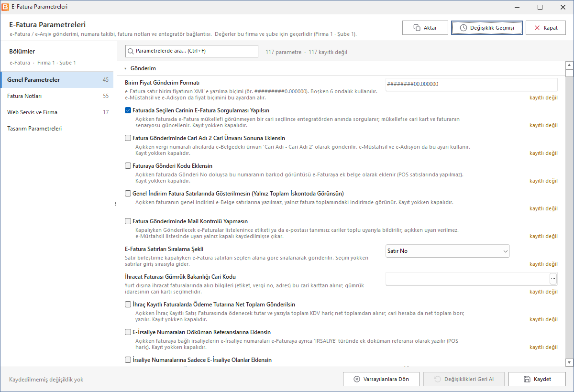Viewport: 574px width, 392px height.
Task: Click the vertical splitter dots handle
Action: [115, 204]
